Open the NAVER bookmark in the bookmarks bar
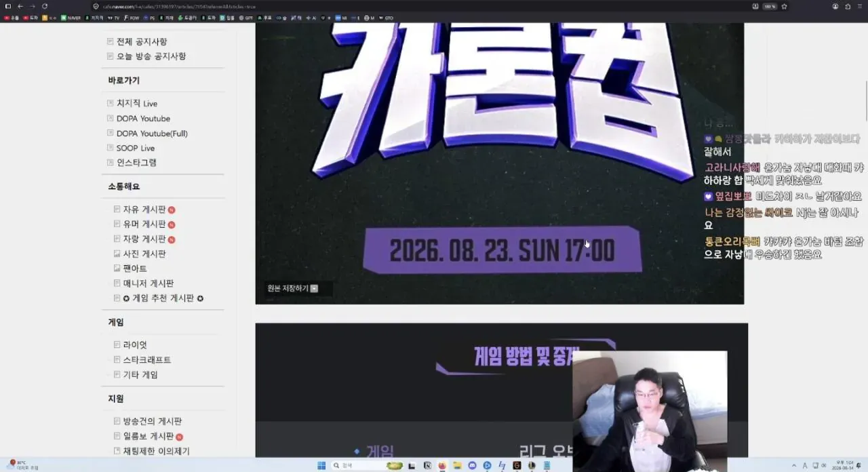Viewport: 868px width, 472px height. coord(71,18)
